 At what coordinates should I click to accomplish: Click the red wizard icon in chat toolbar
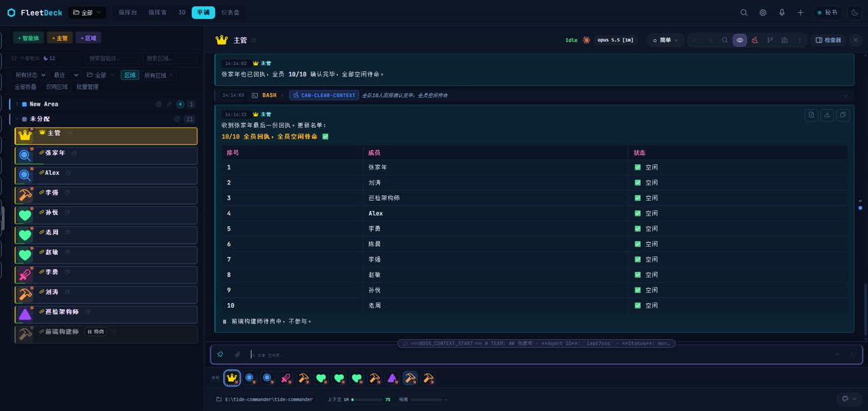(x=755, y=40)
